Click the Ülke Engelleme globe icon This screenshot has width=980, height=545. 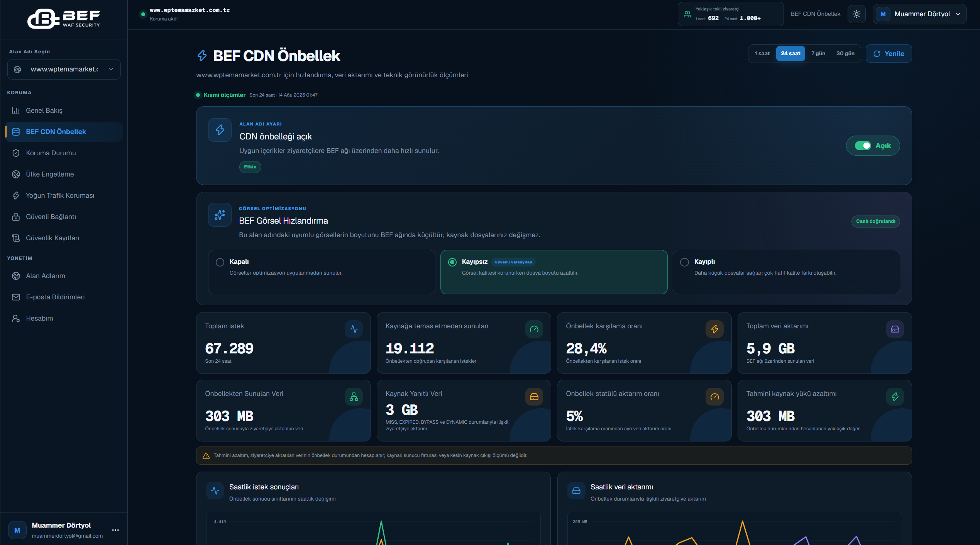pos(16,174)
